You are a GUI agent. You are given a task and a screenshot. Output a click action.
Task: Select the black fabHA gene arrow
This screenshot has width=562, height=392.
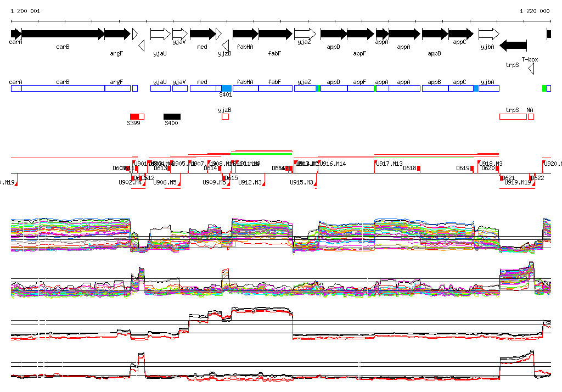245,34
